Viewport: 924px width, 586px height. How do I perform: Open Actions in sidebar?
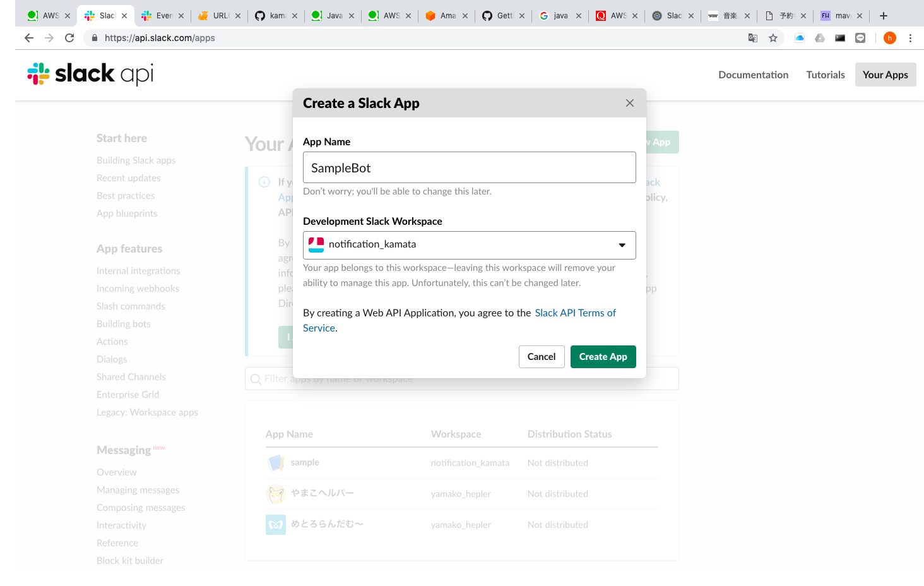tap(112, 342)
